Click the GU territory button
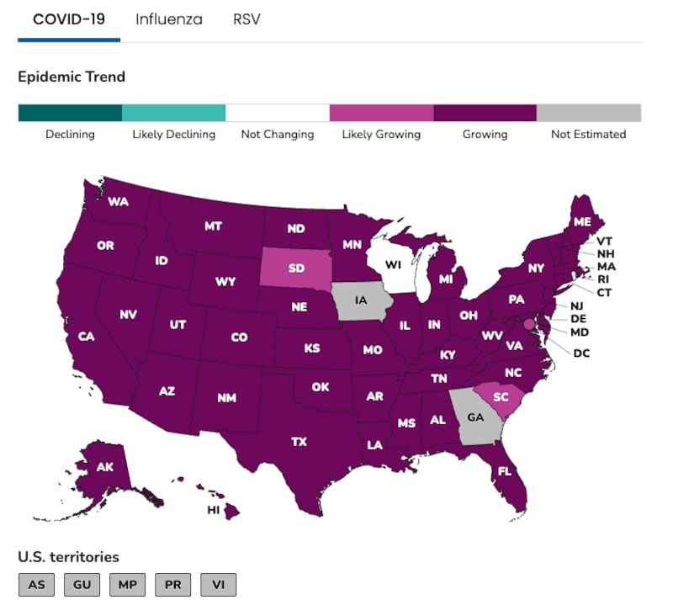 coord(82,585)
